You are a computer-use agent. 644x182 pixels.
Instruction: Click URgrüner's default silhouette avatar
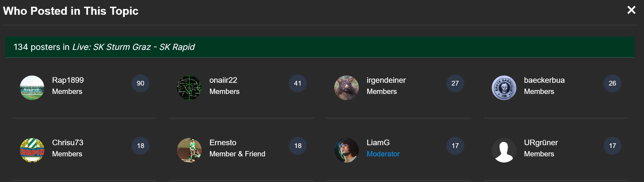504,150
